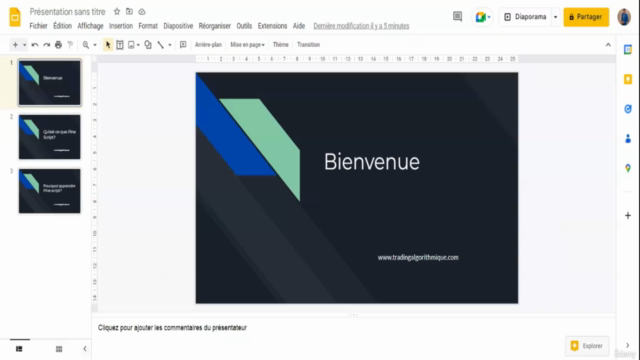Open the Réorganiser menu
640x360 pixels.
[215, 26]
